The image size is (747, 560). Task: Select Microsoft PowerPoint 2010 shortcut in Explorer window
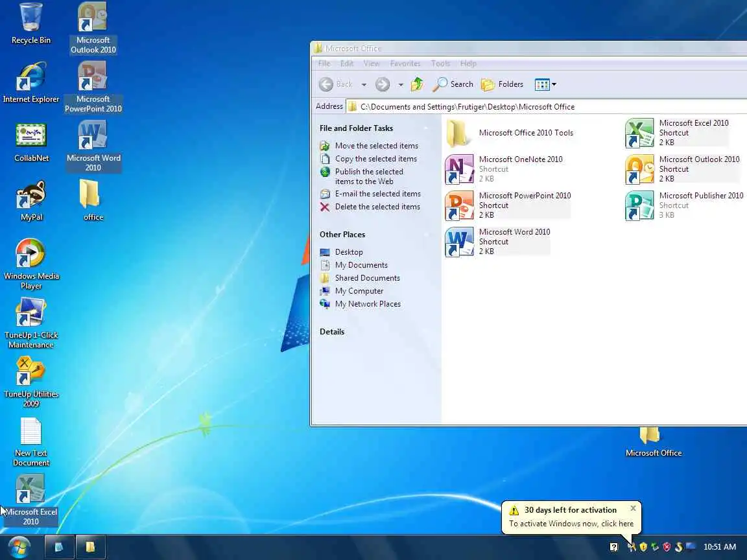508,205
